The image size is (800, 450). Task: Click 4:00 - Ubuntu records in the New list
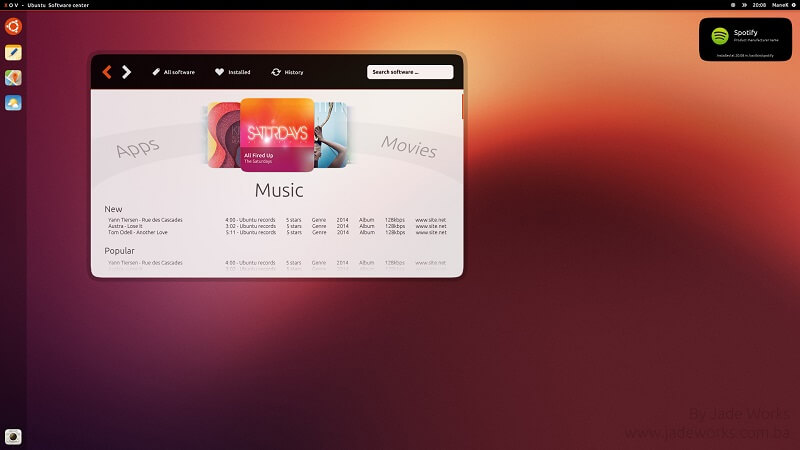coord(250,220)
